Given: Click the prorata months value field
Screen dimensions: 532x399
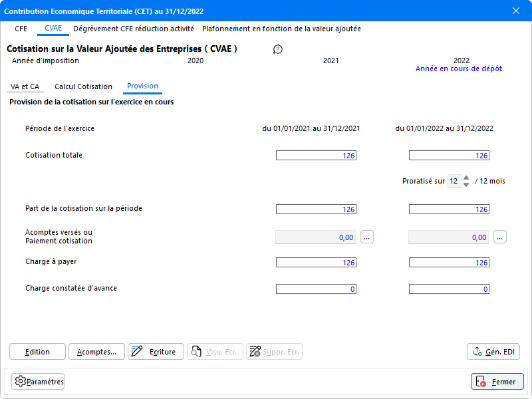Looking at the screenshot, I should 454,182.
